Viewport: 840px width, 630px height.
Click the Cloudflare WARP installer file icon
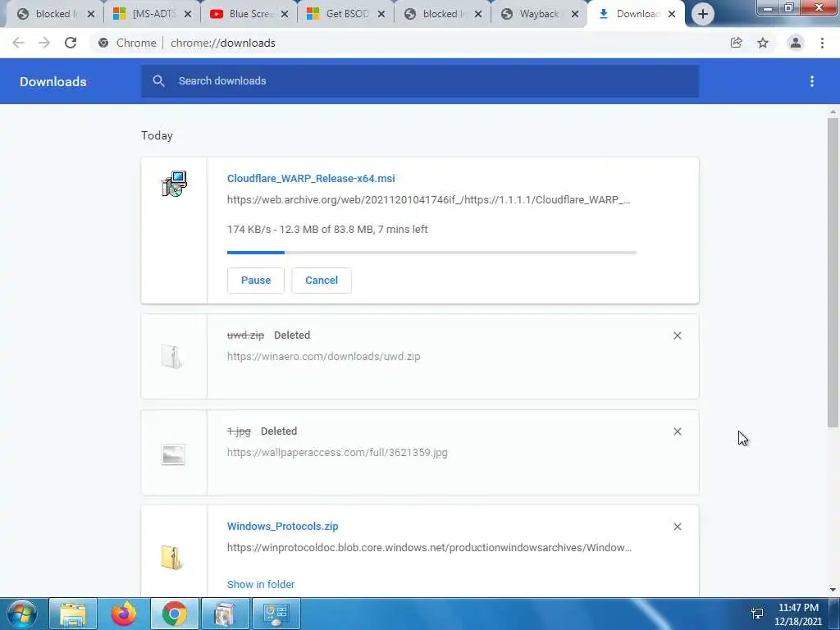(x=174, y=184)
